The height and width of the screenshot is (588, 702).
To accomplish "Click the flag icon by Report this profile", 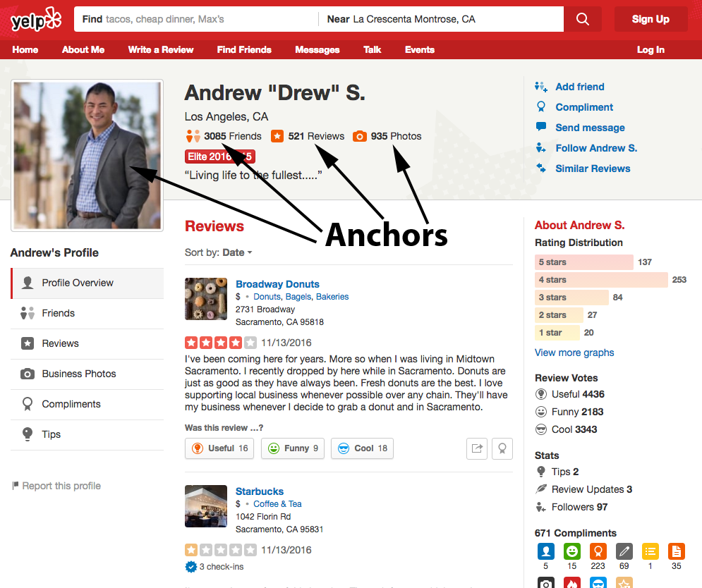I will 16,486.
